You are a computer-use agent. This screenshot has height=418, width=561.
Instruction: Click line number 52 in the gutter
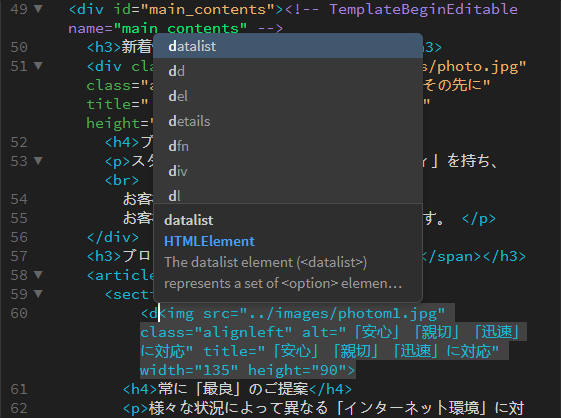(19, 142)
